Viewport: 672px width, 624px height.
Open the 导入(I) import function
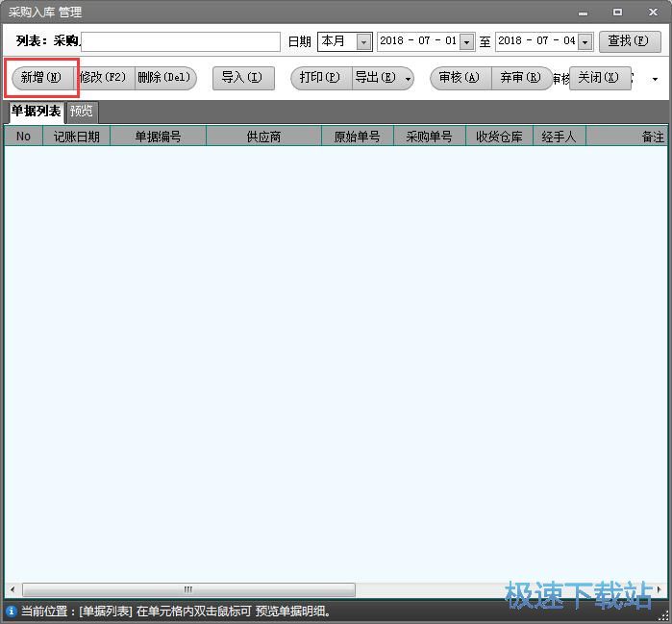(x=243, y=78)
